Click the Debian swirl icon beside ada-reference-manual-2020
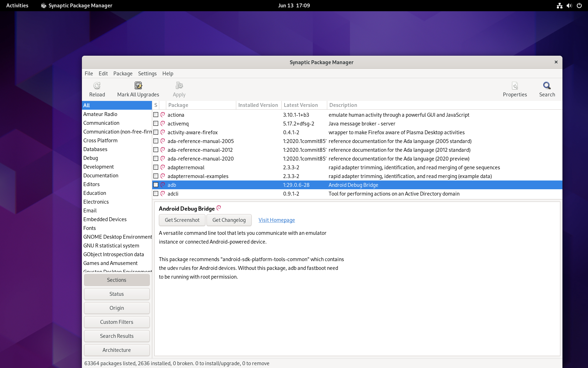The image size is (588, 368). 163,158
